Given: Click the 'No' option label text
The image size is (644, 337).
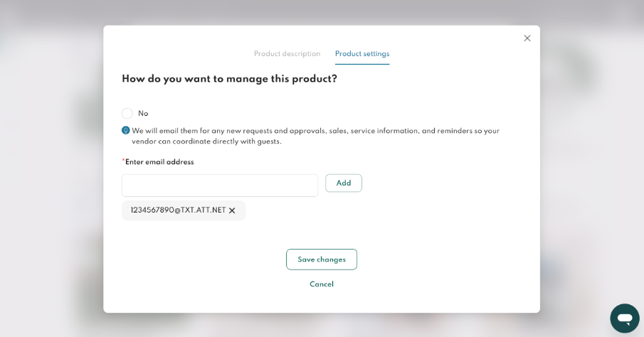Looking at the screenshot, I should point(143,113).
